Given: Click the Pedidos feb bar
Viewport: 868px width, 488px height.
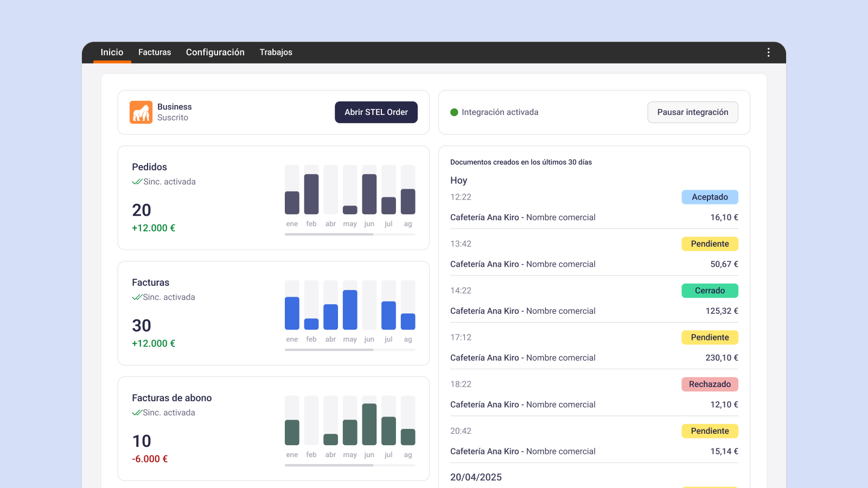Looking at the screenshot, I should 311,194.
